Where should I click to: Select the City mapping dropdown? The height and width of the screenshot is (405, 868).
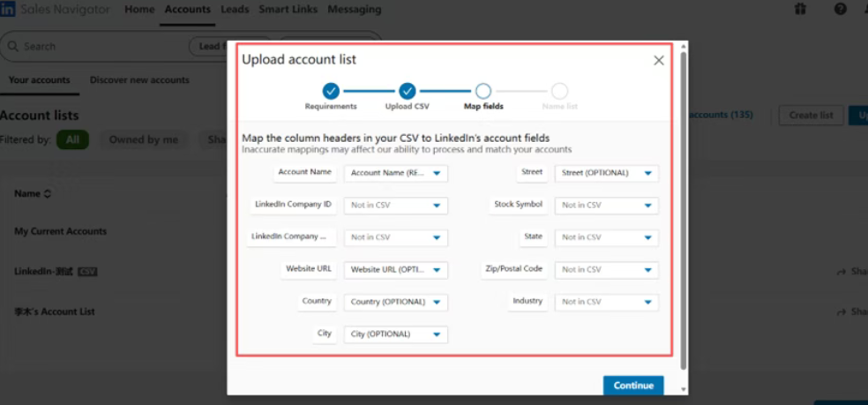395,334
